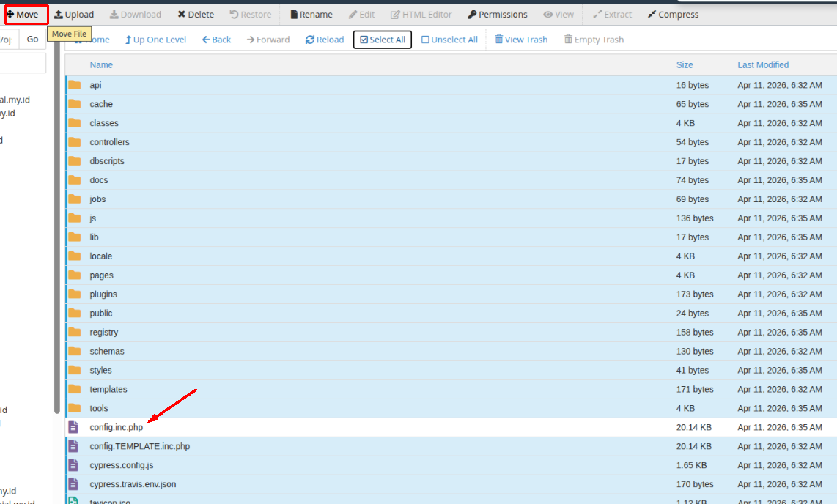Click the docs folder icon
The image size is (837, 504).
click(x=75, y=180)
